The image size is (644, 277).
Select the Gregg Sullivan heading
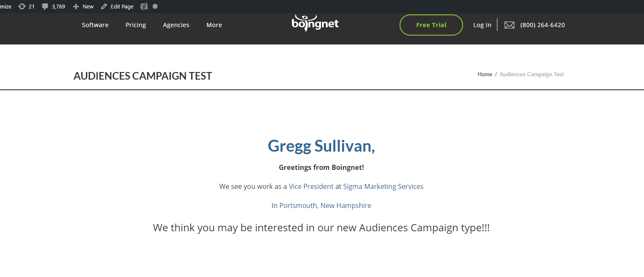pyautogui.click(x=321, y=146)
